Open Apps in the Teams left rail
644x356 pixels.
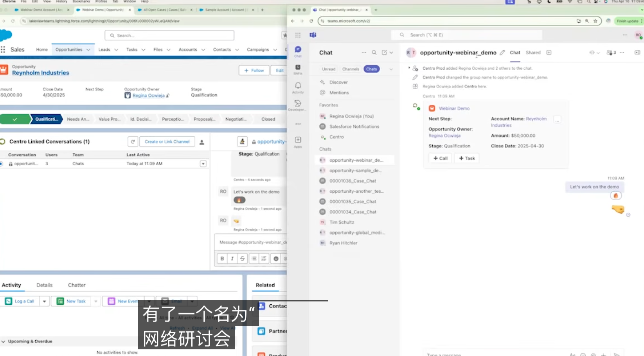298,142
